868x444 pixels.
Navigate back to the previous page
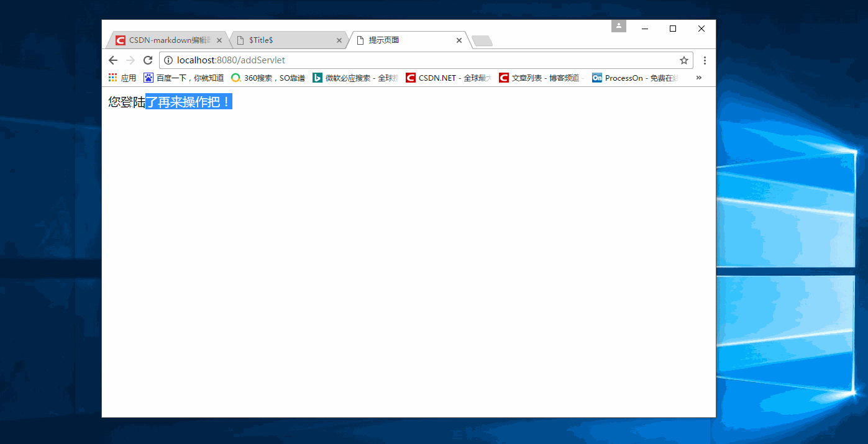point(112,60)
